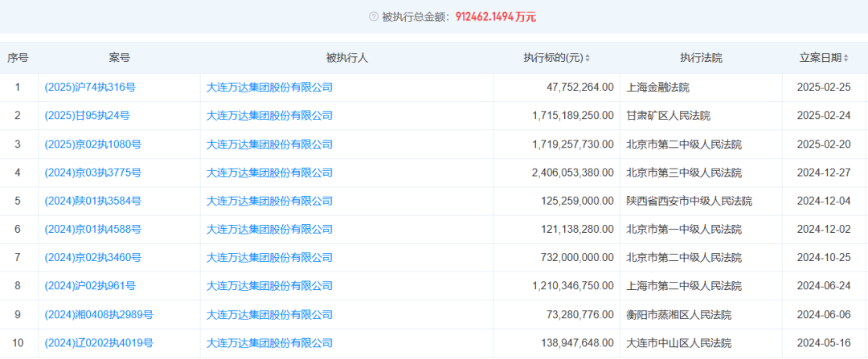Open case (2024)京02执3460号
The height and width of the screenshot is (359, 868).
coord(92,258)
